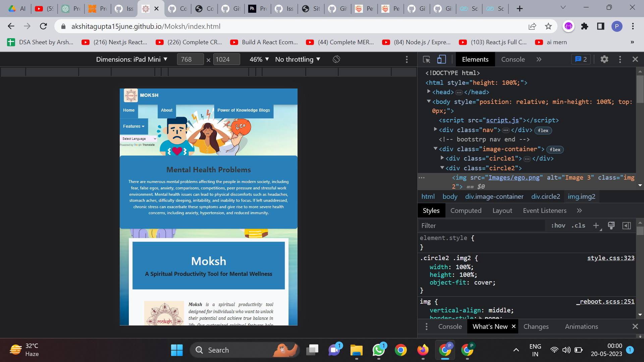Add a new style rule with plus icon
The height and width of the screenshot is (362, 644).
pos(595,226)
